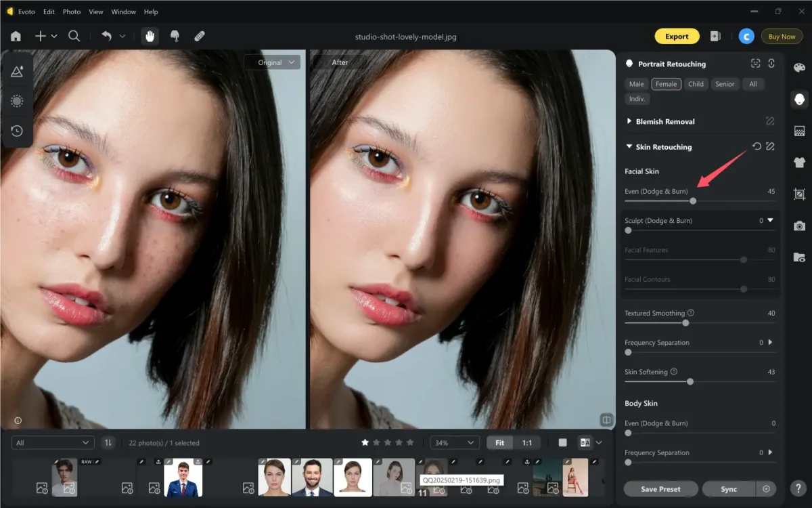Open the Clothes shirt panel icon

click(x=799, y=162)
